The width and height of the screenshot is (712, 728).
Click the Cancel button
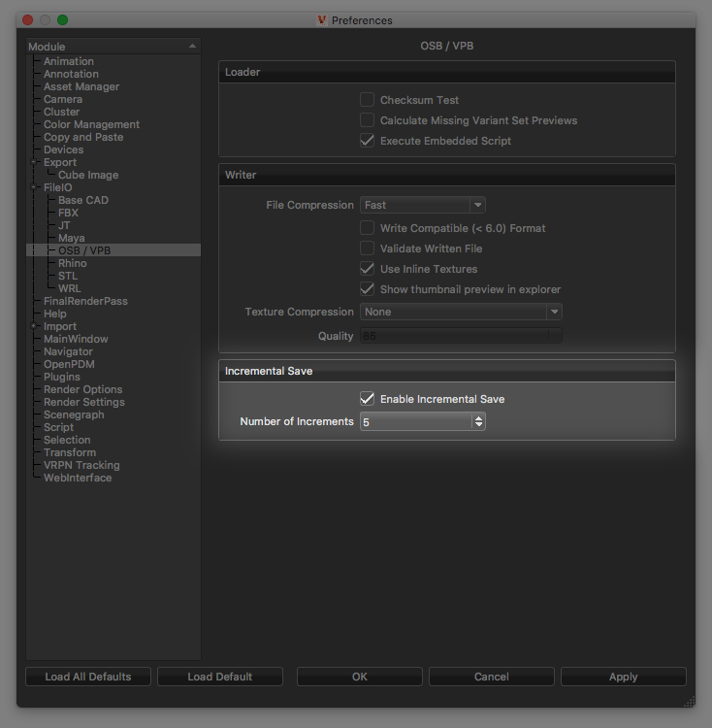491,677
